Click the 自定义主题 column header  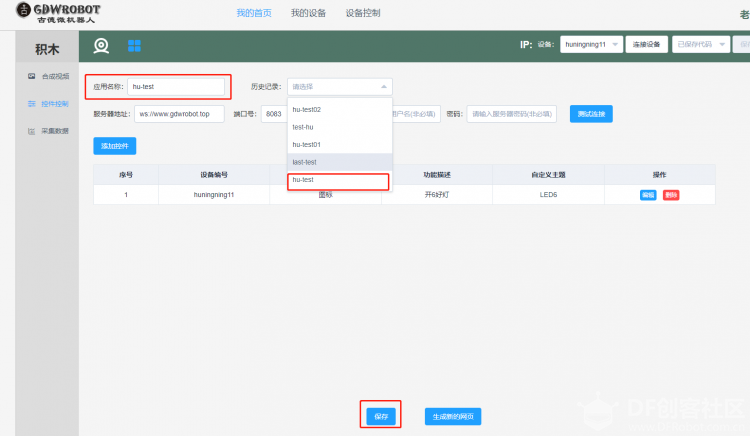pyautogui.click(x=548, y=175)
